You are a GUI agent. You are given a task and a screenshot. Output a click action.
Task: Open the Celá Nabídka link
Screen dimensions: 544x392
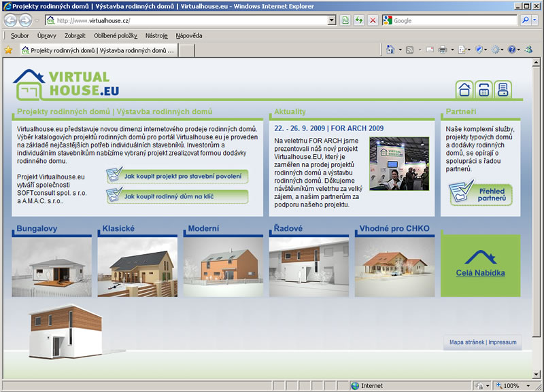point(480,273)
